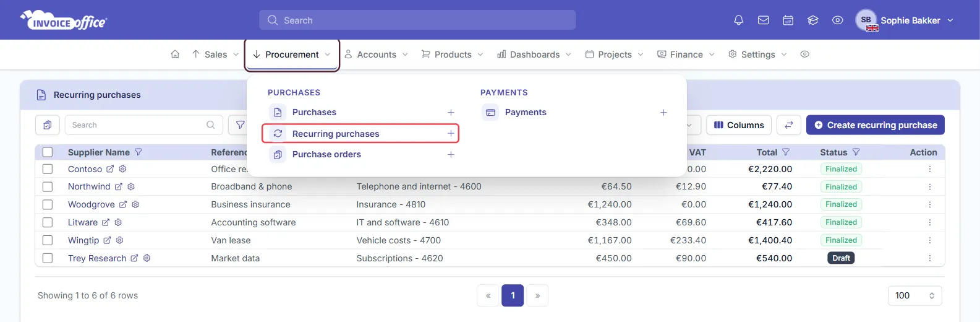Screen dimensions: 980x322
Task: Go to next page arrow
Action: (x=537, y=295)
